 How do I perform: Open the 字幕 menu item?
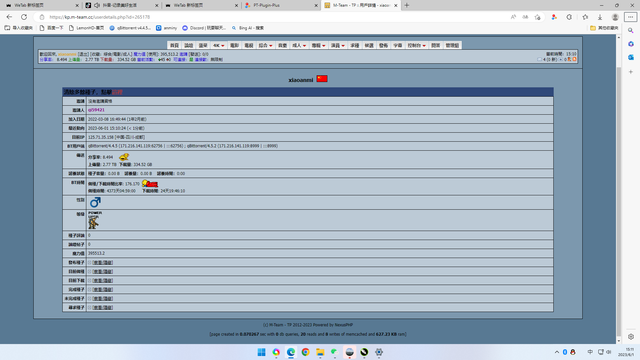pyautogui.click(x=398, y=45)
